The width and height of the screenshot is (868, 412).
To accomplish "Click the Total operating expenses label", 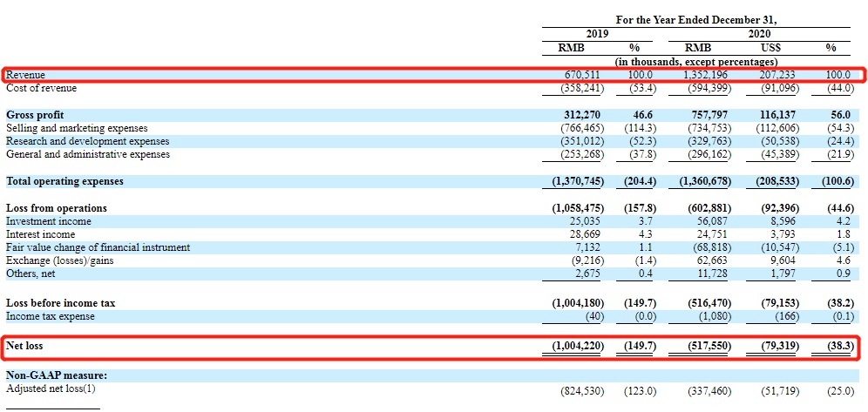I will coord(64,181).
